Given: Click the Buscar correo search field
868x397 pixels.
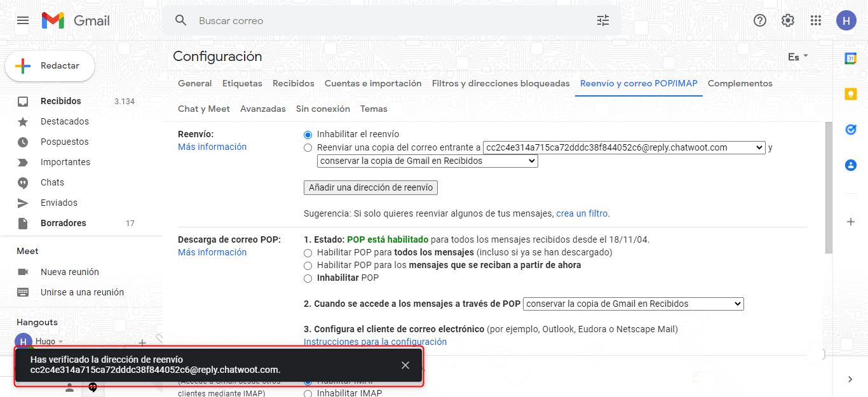Looking at the screenshot, I should point(381,21).
